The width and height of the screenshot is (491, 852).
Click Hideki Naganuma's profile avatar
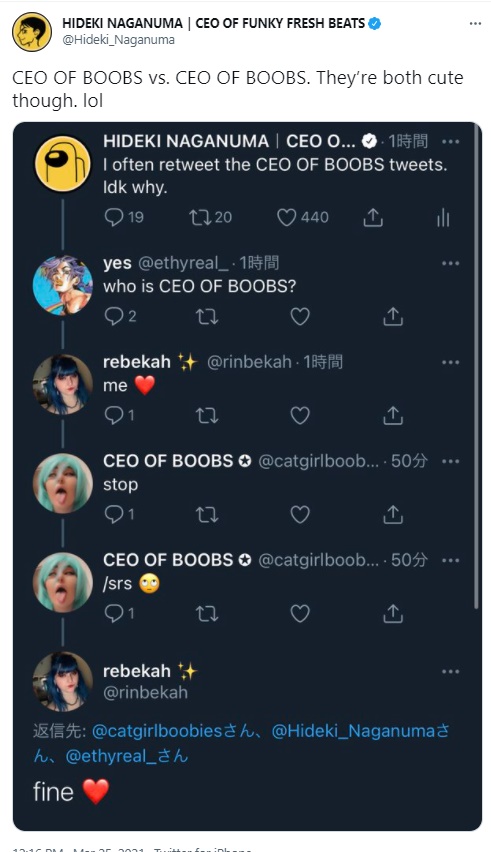coord(32,32)
